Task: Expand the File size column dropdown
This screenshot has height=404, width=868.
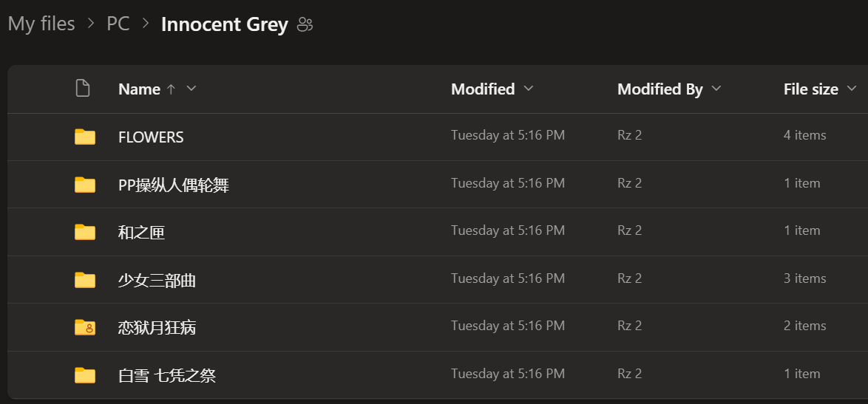Action: 852,89
